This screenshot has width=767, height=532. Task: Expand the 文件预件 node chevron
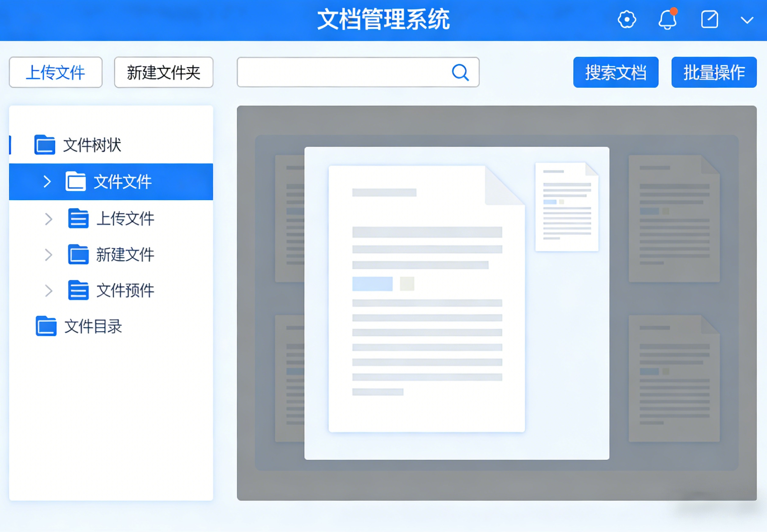point(49,291)
